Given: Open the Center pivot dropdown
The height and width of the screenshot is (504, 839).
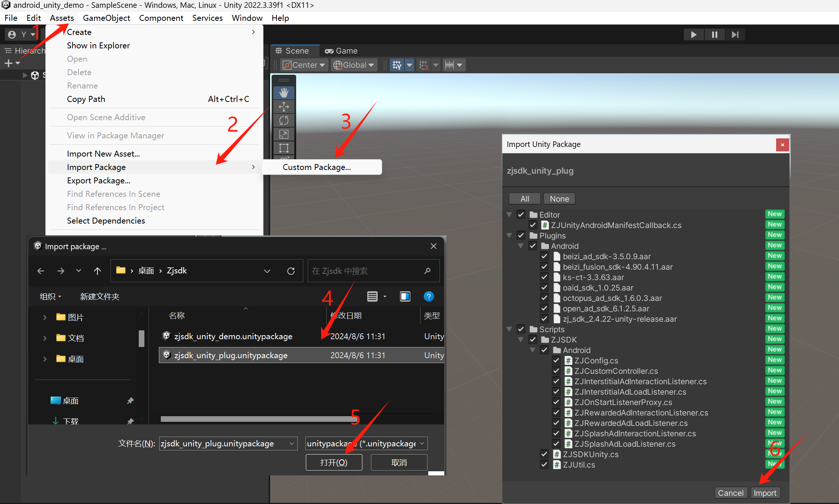Looking at the screenshot, I should click(304, 65).
